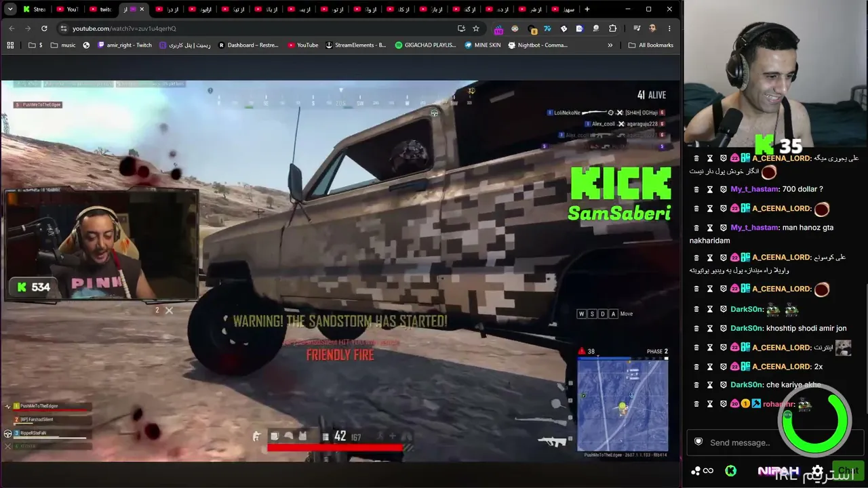Click the install app icon in address bar
The width and height of the screenshot is (868, 488).
pyautogui.click(x=461, y=28)
